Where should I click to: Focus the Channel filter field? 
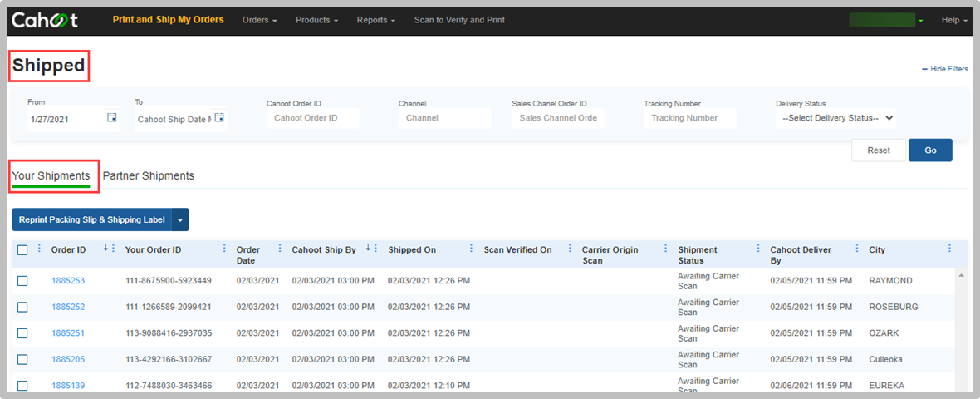[445, 117]
